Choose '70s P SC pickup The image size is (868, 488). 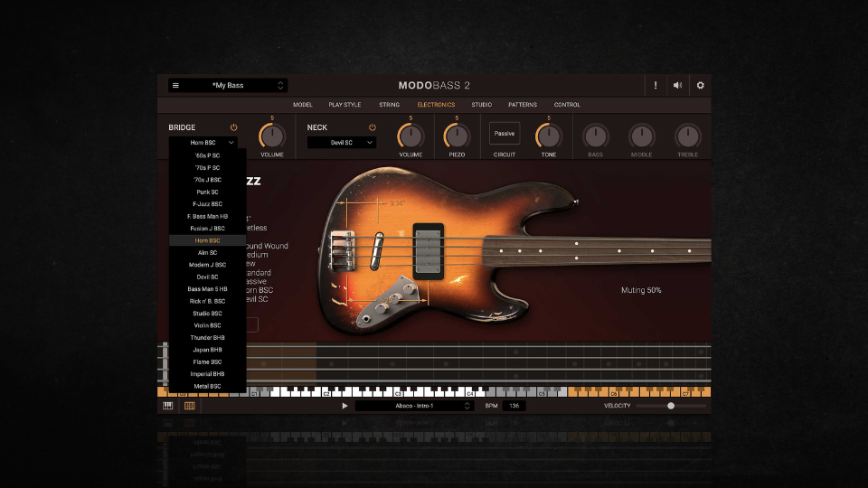point(207,168)
